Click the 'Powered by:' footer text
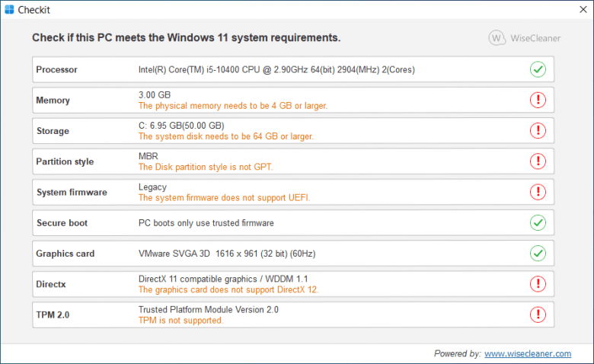 [x=458, y=353]
